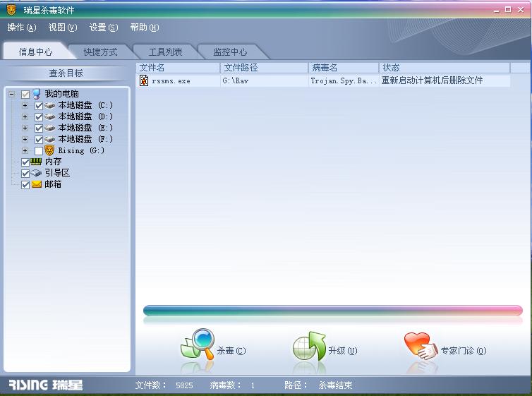The width and height of the screenshot is (532, 396).
Task: Click the memory chip icon for 内存
Action: click(x=36, y=162)
